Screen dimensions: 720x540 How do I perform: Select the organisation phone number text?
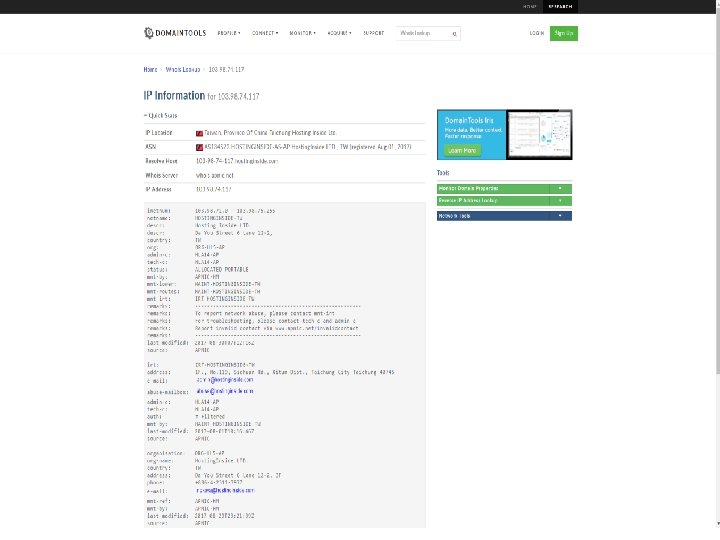pyautogui.click(x=219, y=483)
